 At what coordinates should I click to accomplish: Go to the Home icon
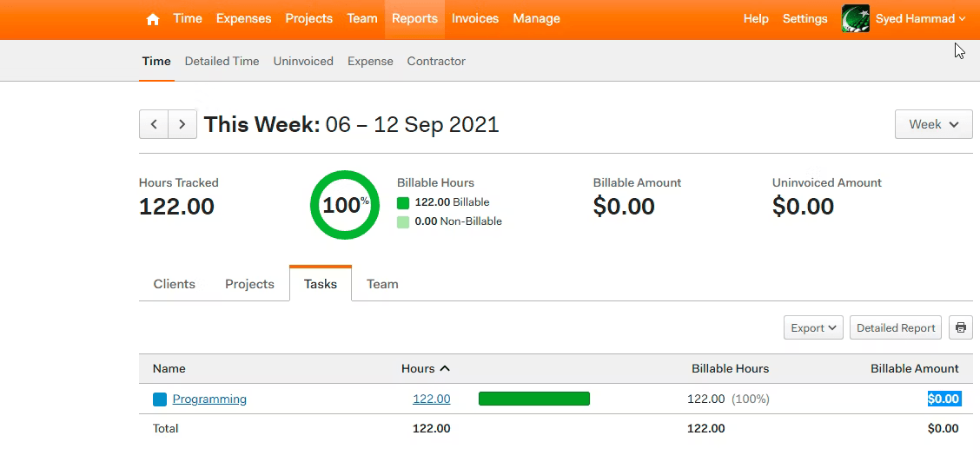pos(153,19)
